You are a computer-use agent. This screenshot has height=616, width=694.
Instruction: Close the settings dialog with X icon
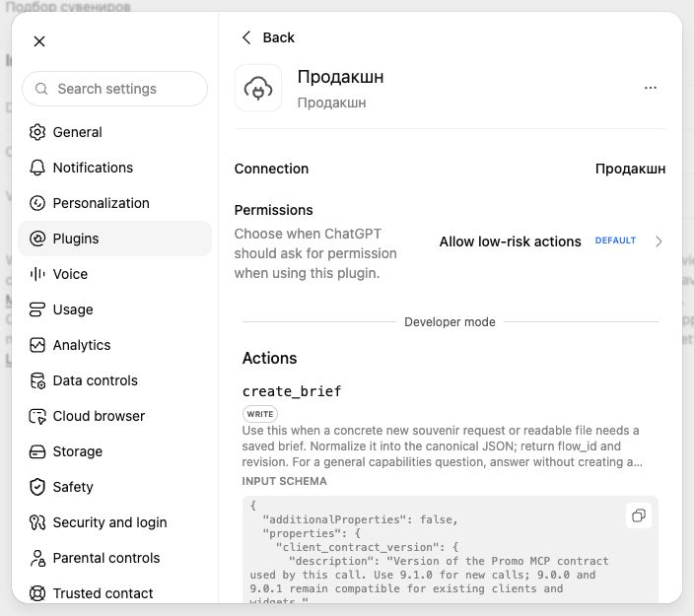pyautogui.click(x=39, y=41)
